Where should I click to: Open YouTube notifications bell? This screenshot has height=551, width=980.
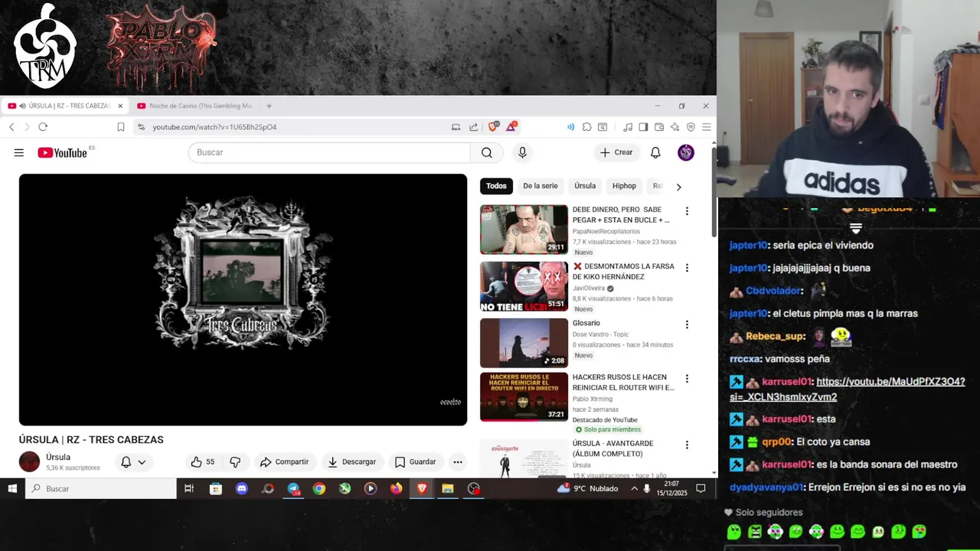click(x=655, y=152)
